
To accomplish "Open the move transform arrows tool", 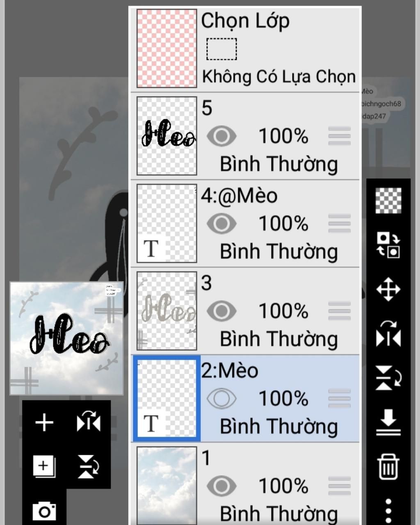I will pyautogui.click(x=388, y=290).
